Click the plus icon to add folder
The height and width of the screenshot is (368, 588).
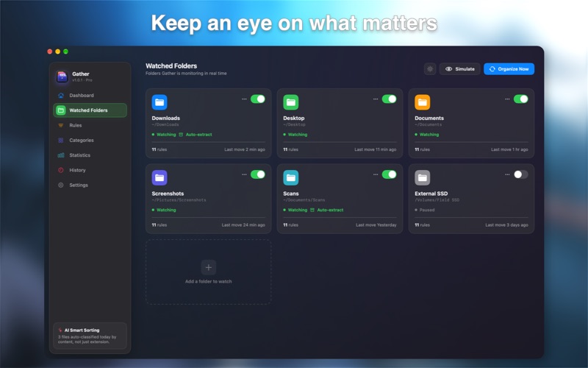[209, 267]
